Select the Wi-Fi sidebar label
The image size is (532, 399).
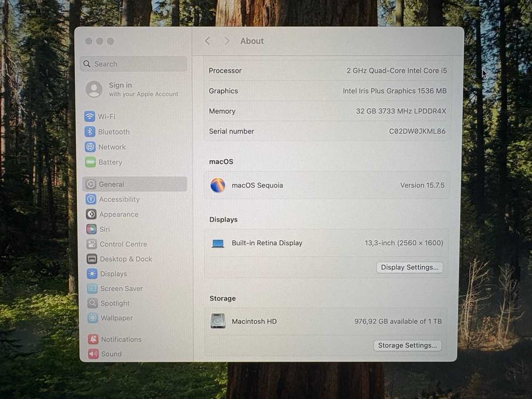pyautogui.click(x=107, y=116)
